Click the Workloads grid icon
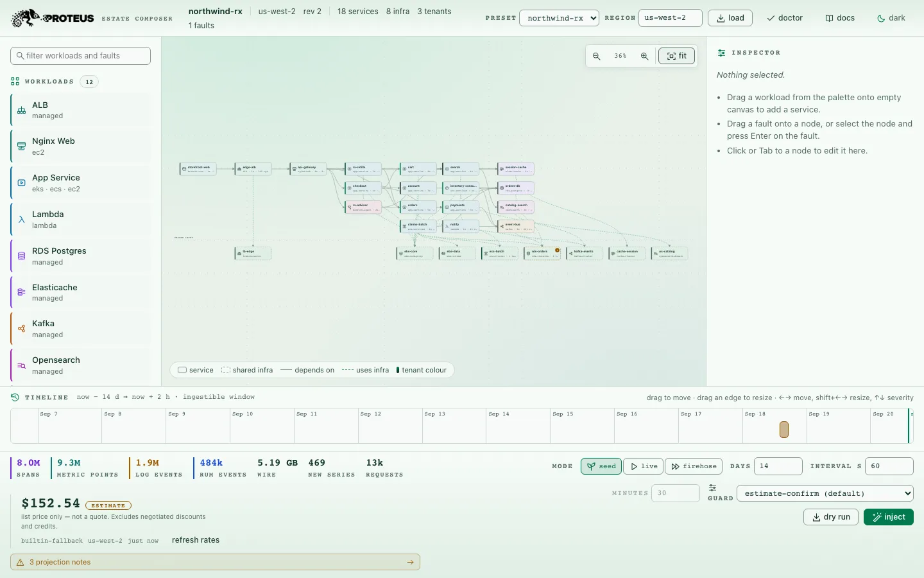 (x=15, y=82)
